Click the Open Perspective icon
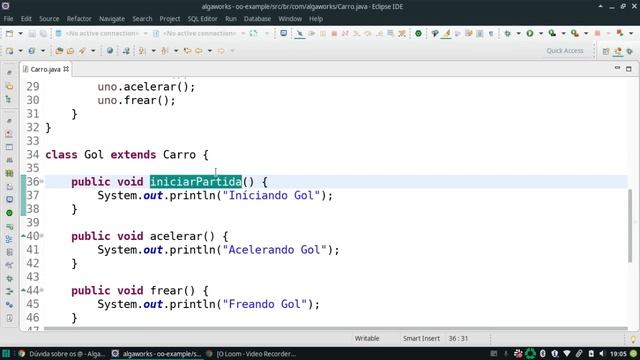Viewport: 640px width, 360px height. [606, 51]
